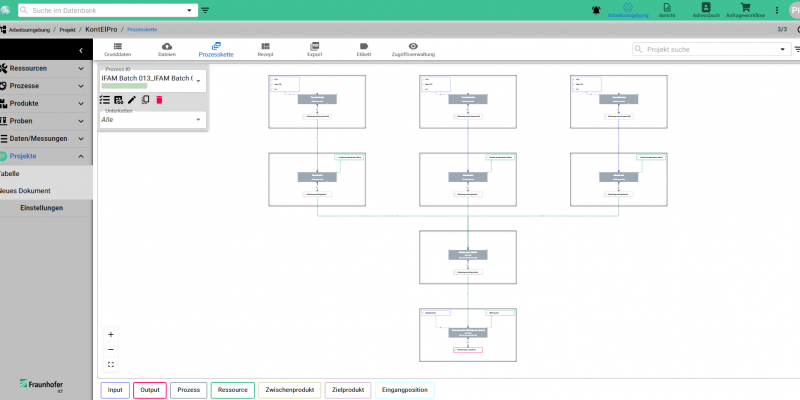This screenshot has height=400, width=800.
Task: Open the Adressbuch icon
Action: [x=705, y=10]
